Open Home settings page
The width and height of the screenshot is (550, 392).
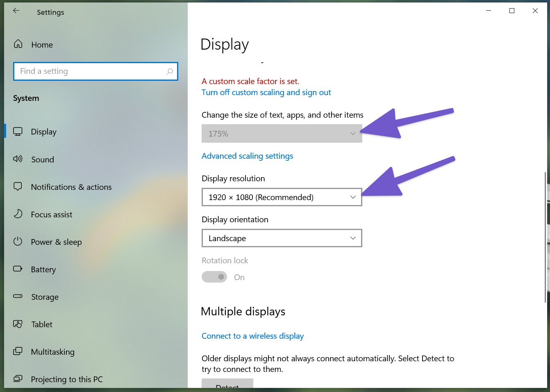pyautogui.click(x=42, y=45)
